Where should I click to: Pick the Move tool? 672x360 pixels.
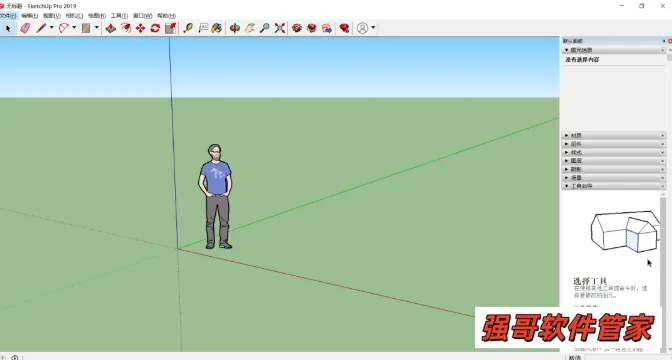tap(140, 28)
